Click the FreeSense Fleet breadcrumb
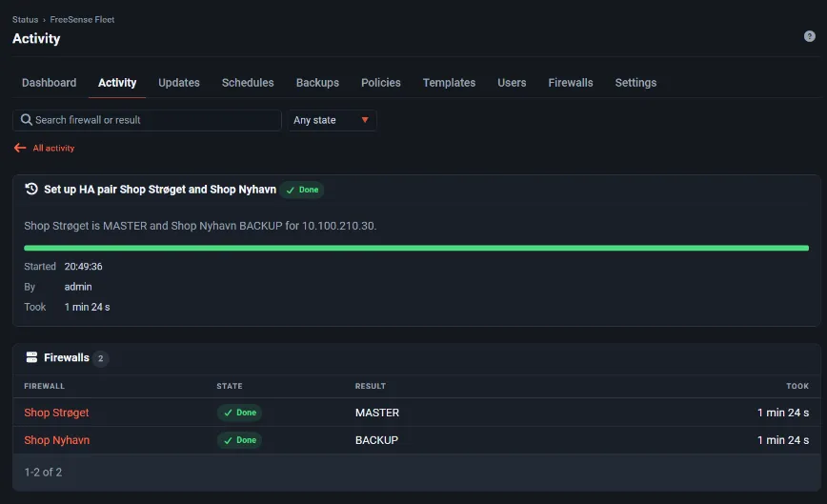The width and height of the screenshot is (827, 504). (82, 19)
